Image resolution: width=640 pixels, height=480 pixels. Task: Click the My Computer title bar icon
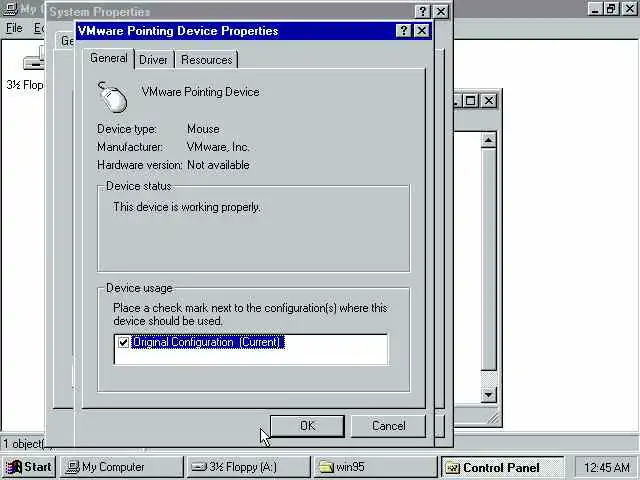[10, 9]
